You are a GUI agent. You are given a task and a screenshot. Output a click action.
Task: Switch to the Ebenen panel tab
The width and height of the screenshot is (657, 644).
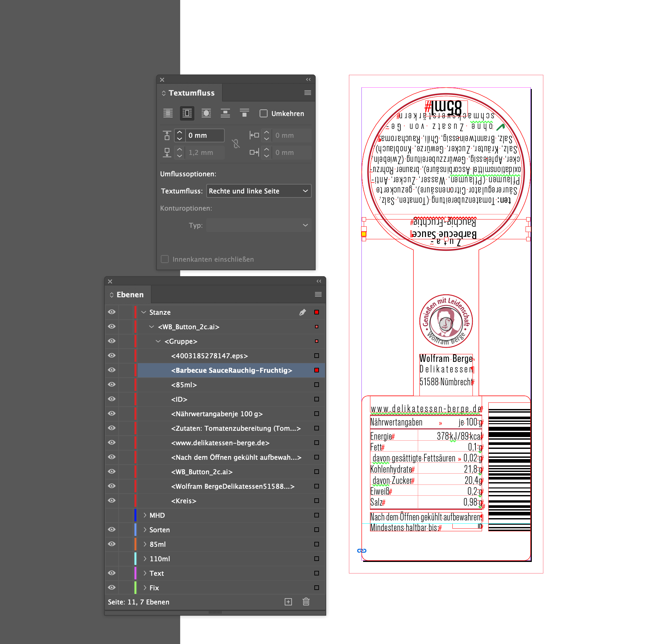(x=130, y=294)
